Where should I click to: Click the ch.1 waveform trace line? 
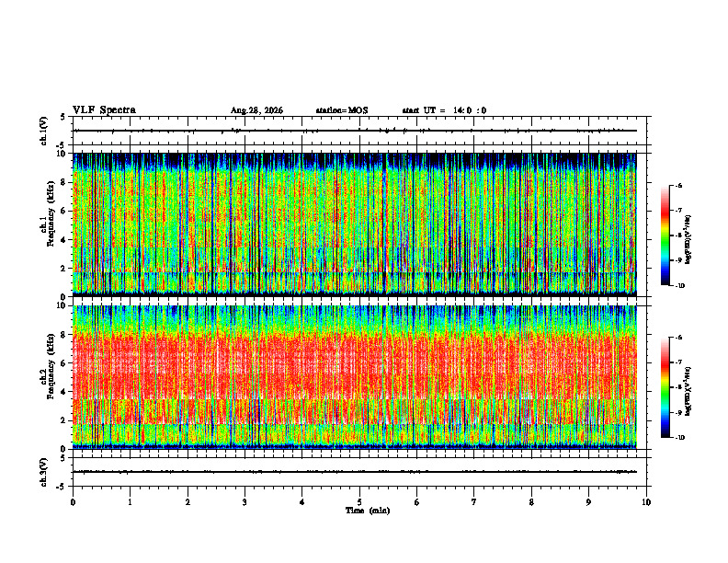pos(355,131)
